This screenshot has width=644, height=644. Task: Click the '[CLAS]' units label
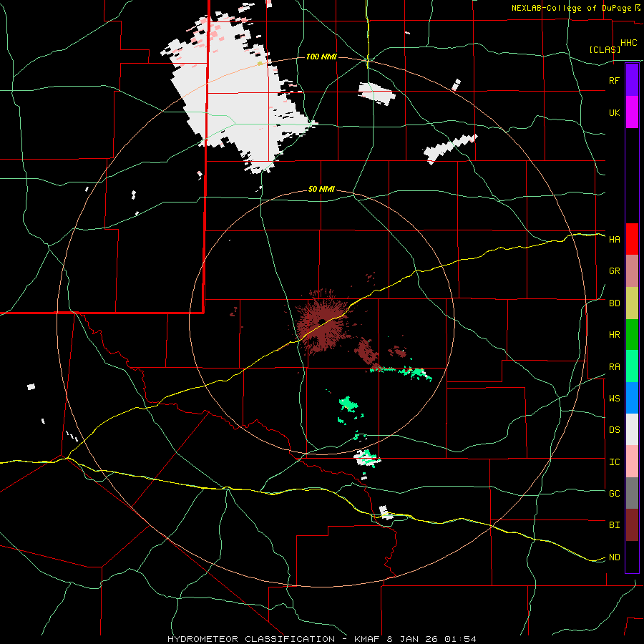(605, 49)
